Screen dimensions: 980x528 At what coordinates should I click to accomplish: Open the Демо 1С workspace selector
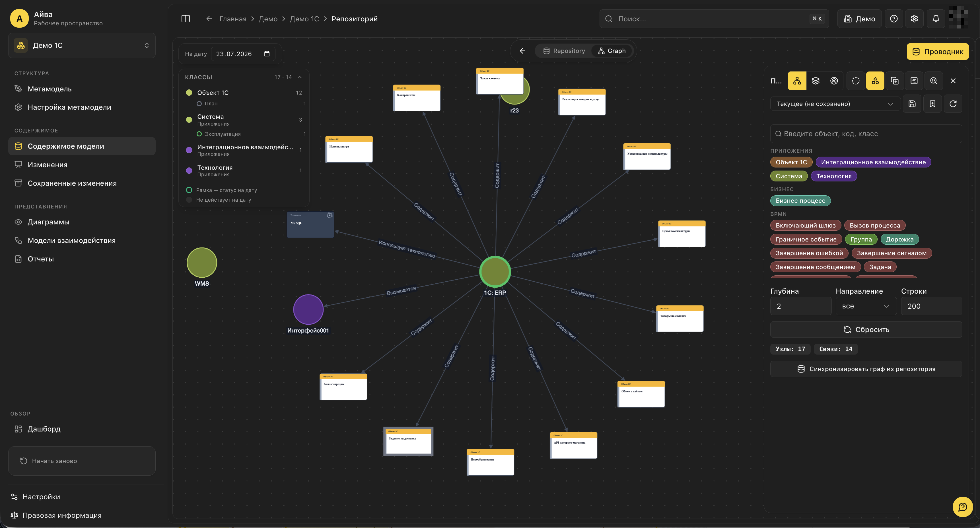[82, 45]
